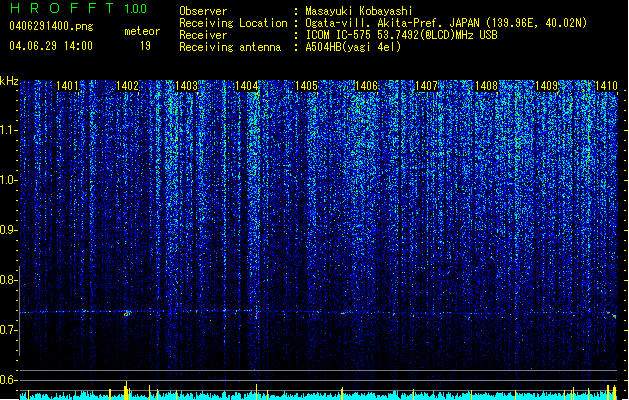
Task: Click the 1402 time marker
Action: 127,86
